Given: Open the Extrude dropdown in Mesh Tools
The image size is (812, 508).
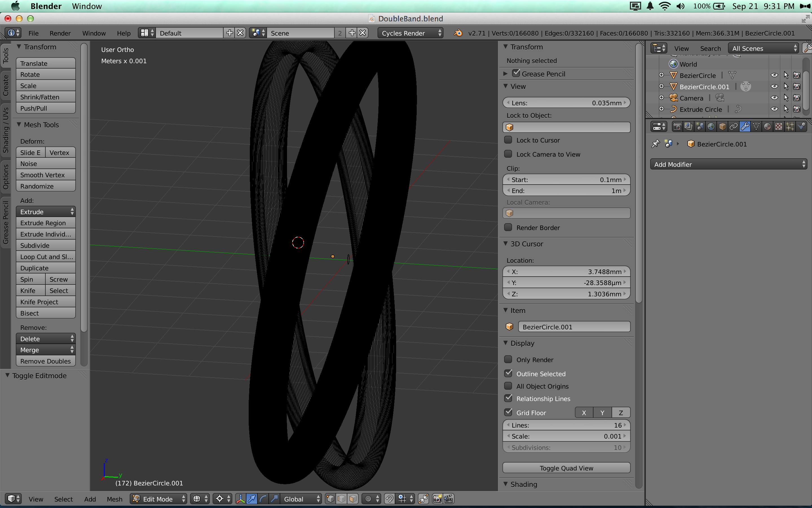Looking at the screenshot, I should click(46, 212).
